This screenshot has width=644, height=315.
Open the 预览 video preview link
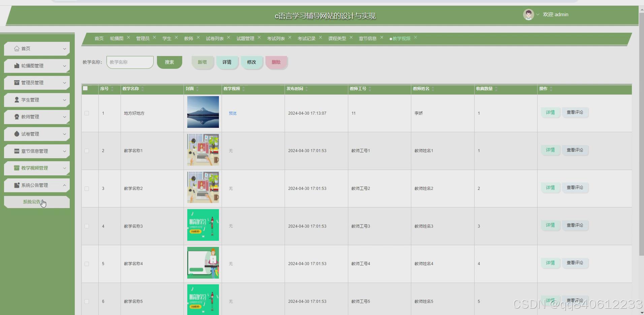[232, 113]
